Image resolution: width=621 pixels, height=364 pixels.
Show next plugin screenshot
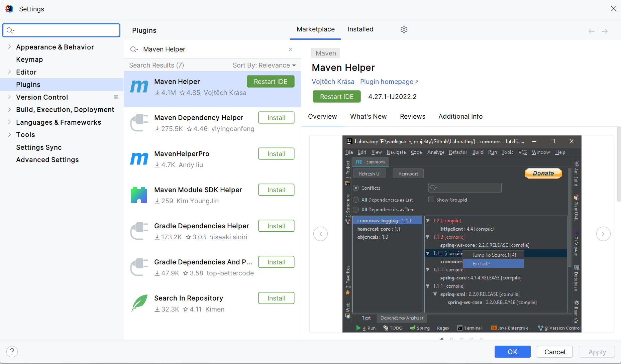tap(603, 234)
